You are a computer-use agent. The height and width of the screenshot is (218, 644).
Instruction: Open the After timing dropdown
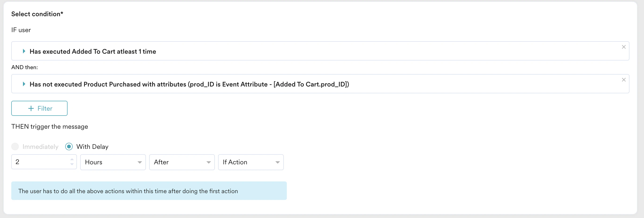pyautogui.click(x=182, y=162)
